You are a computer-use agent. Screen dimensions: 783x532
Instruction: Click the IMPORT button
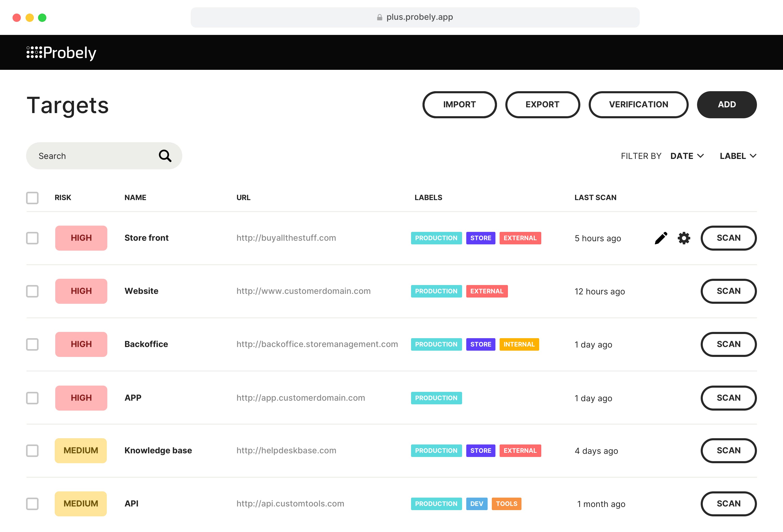pyautogui.click(x=459, y=104)
